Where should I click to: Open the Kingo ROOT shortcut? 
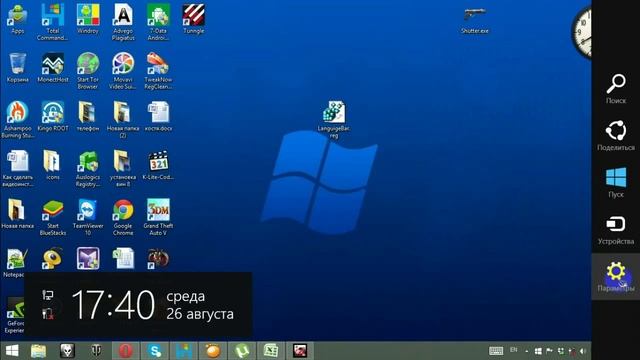[x=53, y=117]
